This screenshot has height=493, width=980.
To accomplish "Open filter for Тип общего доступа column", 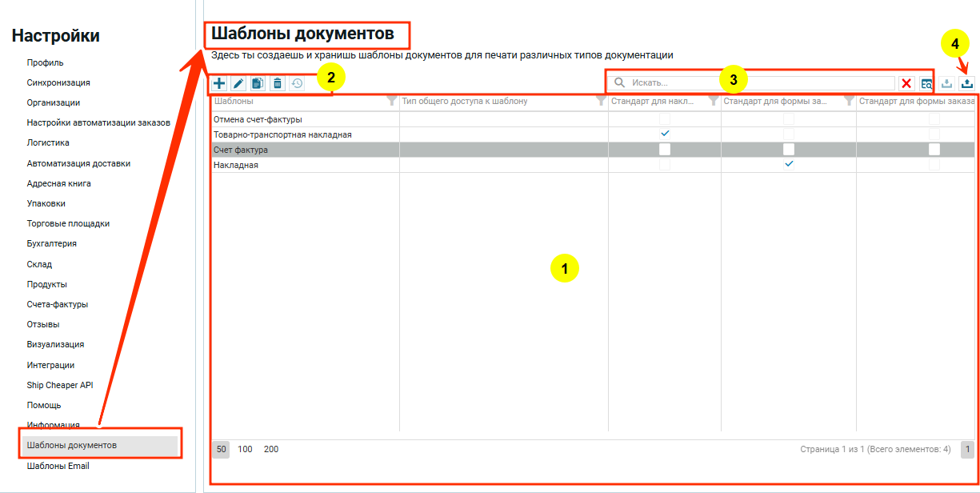I will click(601, 102).
